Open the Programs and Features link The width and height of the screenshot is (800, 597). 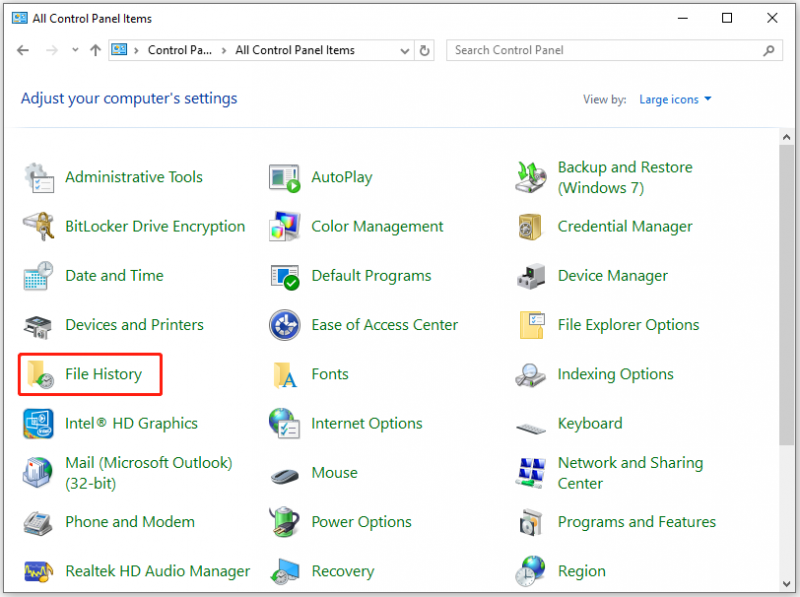[636, 522]
